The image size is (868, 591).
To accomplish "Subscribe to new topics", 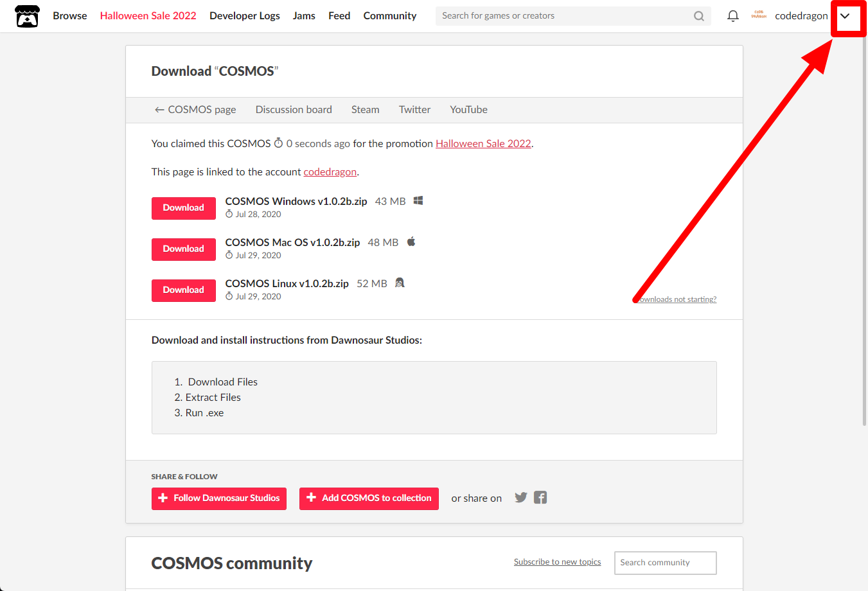I will pyautogui.click(x=558, y=562).
